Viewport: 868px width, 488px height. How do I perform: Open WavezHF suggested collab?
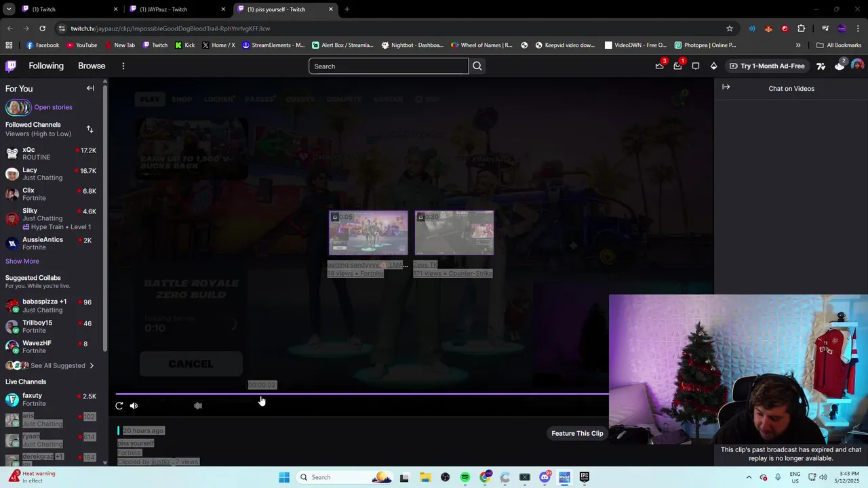click(x=52, y=346)
